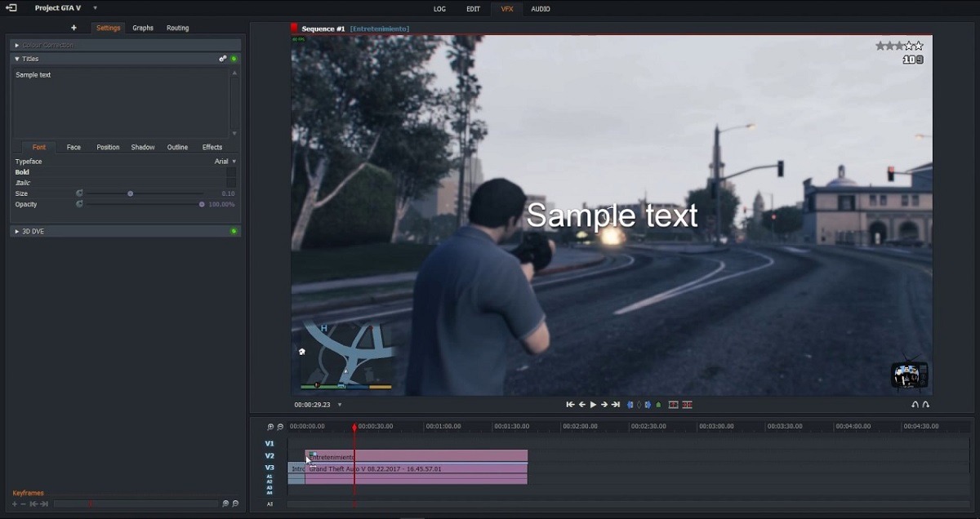Viewport: 980px width, 519px height.
Task: Click the Size value 0.10
Action: 228,193
